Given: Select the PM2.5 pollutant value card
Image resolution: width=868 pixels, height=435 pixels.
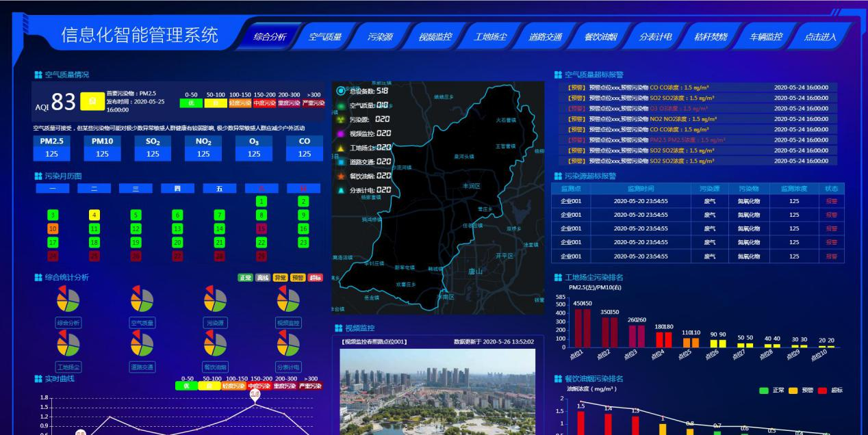Looking at the screenshot, I should [52, 148].
